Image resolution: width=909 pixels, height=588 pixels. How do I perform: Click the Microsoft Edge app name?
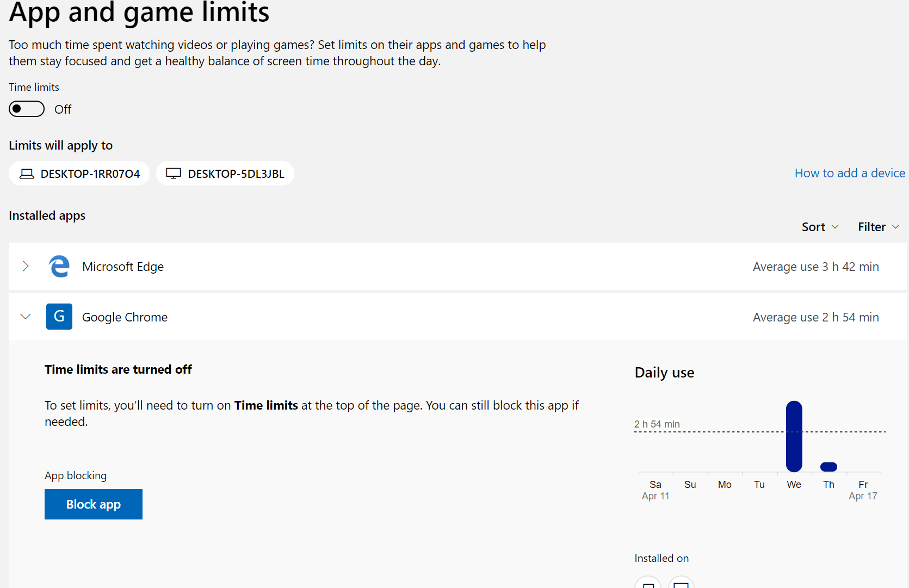point(123,267)
